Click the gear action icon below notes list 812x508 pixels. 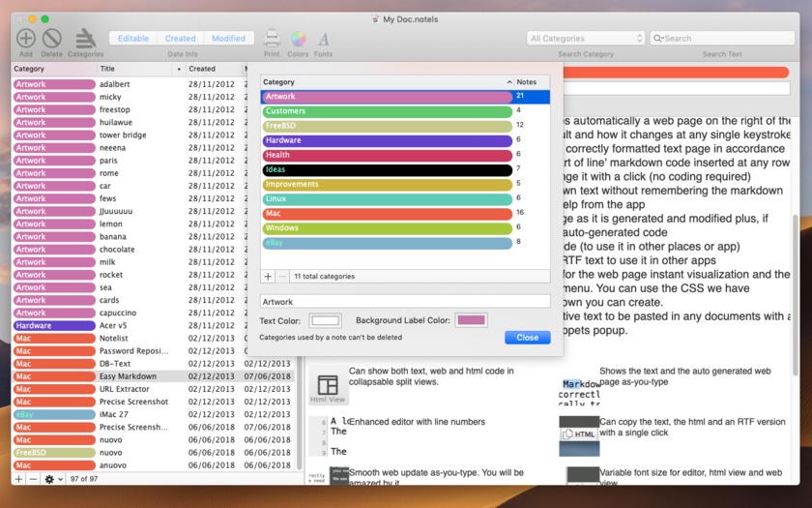click(x=49, y=479)
